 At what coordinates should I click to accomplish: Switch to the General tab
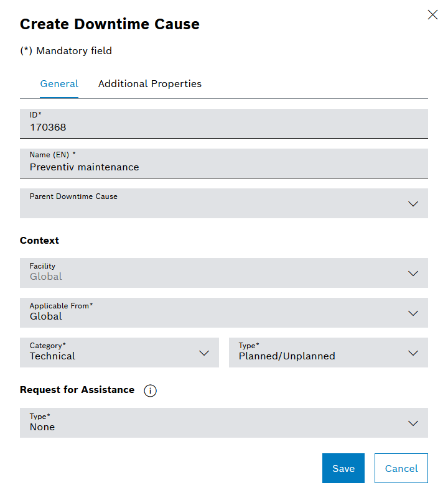(x=59, y=84)
